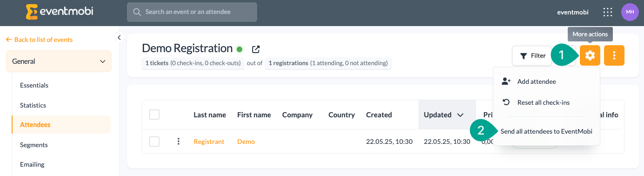This screenshot has width=644, height=176.
Task: Click the Add attendee person icon
Action: click(506, 81)
